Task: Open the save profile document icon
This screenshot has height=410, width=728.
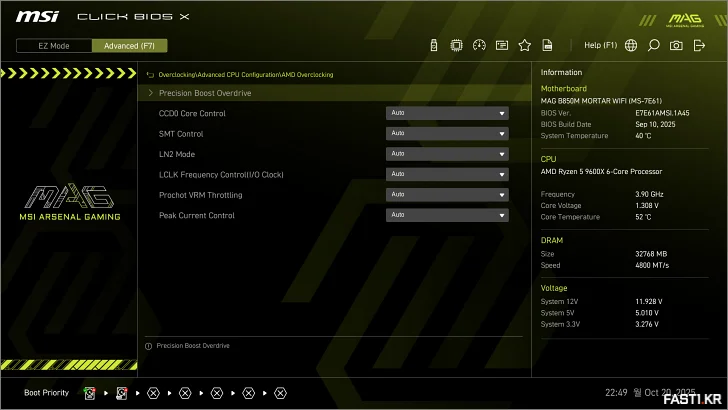Action: 547,46
